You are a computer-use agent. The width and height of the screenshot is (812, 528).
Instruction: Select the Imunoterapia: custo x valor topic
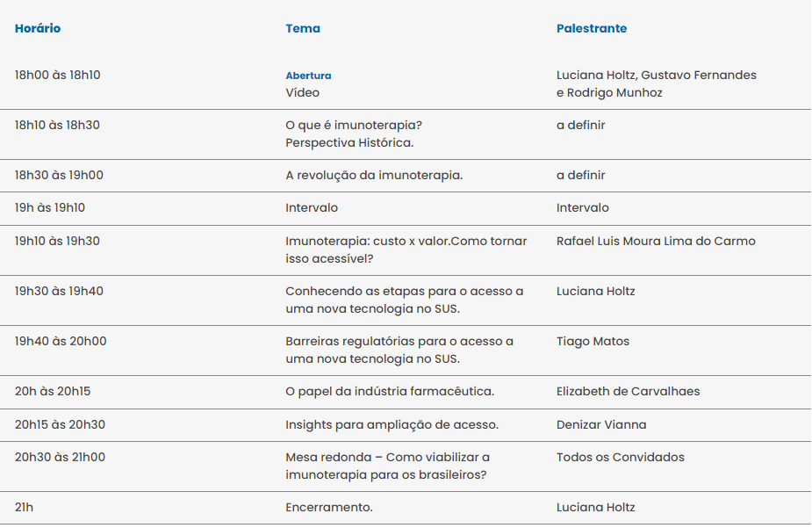pyautogui.click(x=406, y=241)
